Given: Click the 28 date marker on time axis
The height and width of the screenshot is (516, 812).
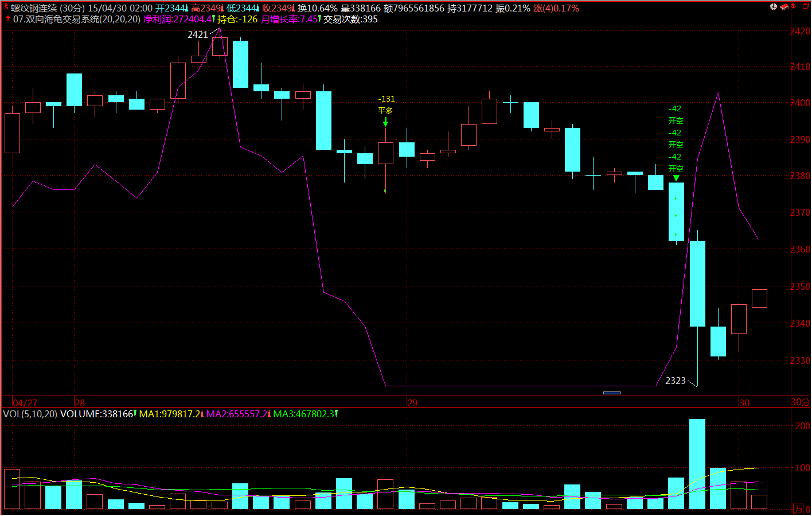Looking at the screenshot, I should click(80, 403).
